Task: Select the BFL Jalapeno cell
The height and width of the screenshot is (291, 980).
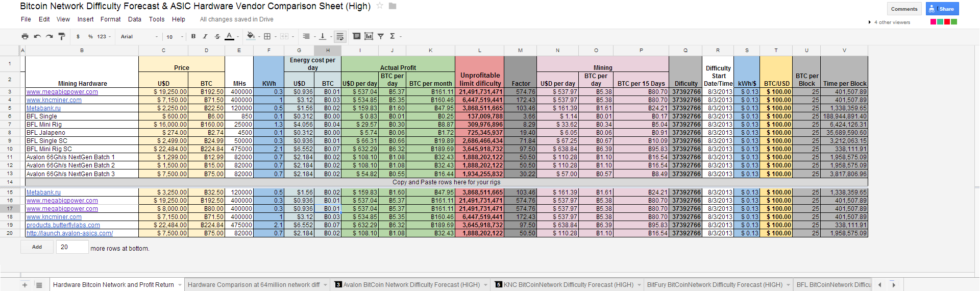Action: coord(82,133)
